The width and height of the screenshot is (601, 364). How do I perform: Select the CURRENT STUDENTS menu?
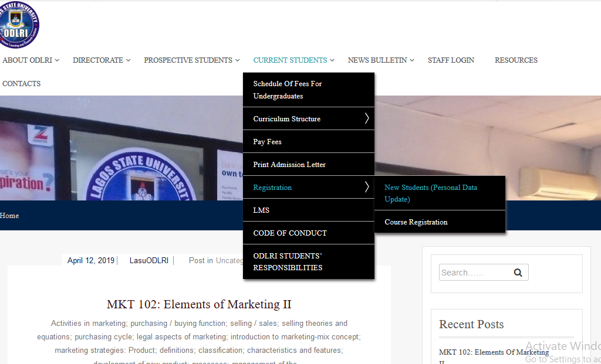[x=290, y=60]
